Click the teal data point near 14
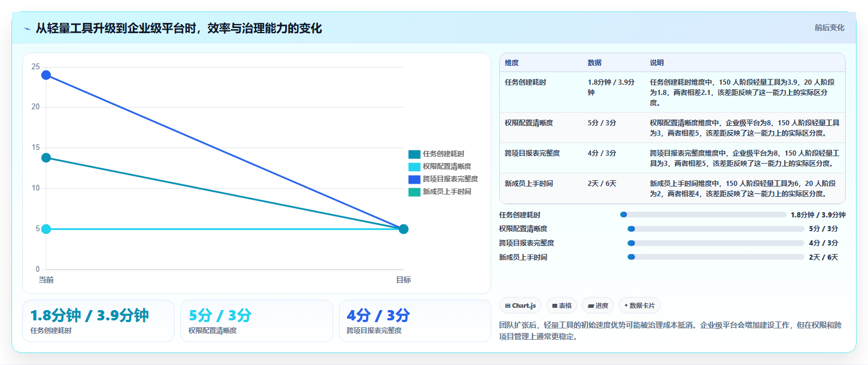868x365 pixels. coord(46,157)
